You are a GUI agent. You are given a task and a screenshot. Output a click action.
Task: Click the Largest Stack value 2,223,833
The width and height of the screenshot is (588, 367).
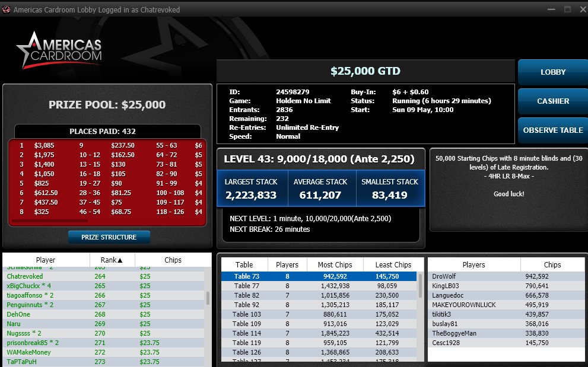251,195
